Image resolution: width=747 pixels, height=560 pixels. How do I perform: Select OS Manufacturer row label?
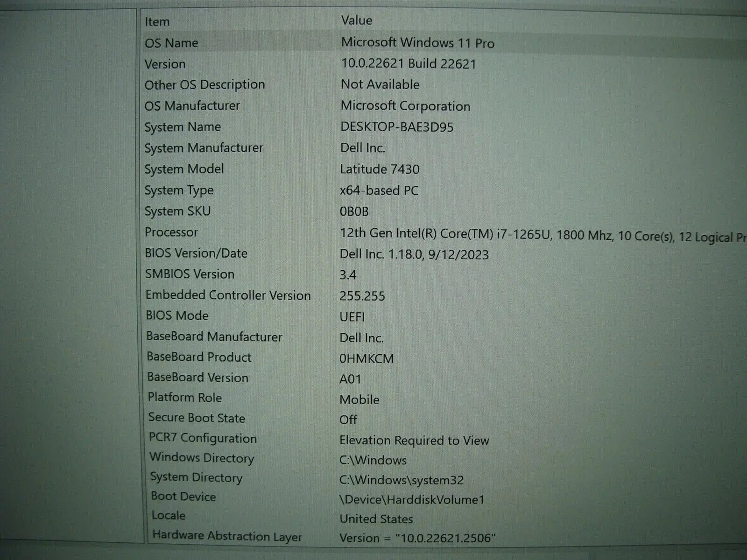coord(192,106)
